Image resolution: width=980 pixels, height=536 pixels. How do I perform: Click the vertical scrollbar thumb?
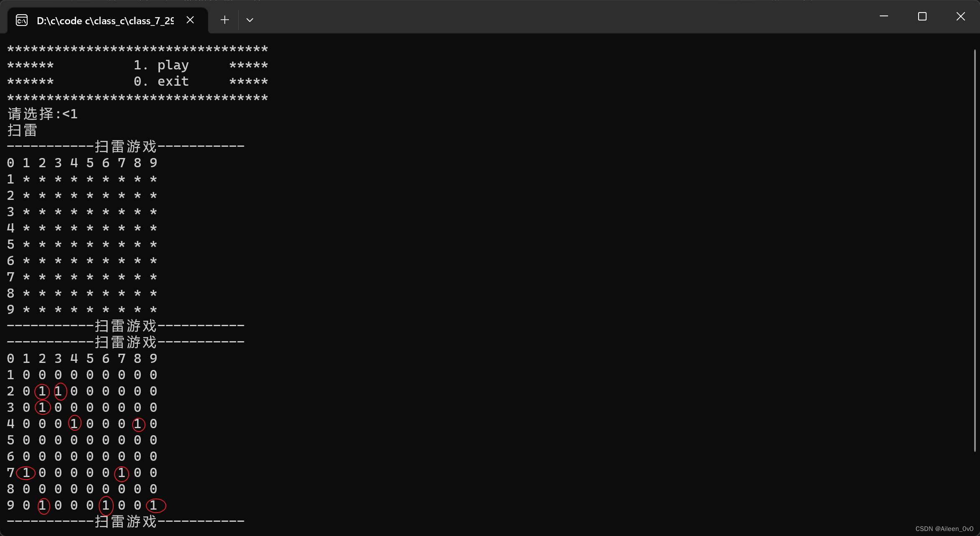coord(975,251)
